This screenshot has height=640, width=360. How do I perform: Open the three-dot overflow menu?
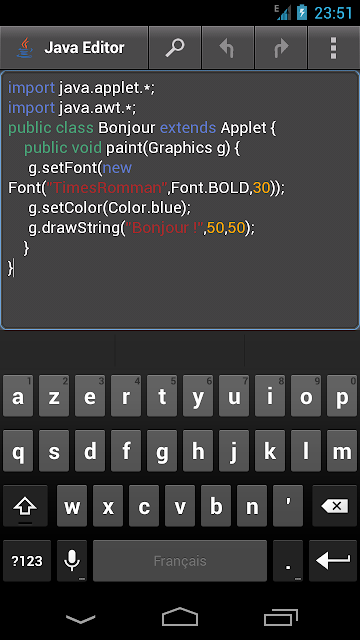coord(334,48)
